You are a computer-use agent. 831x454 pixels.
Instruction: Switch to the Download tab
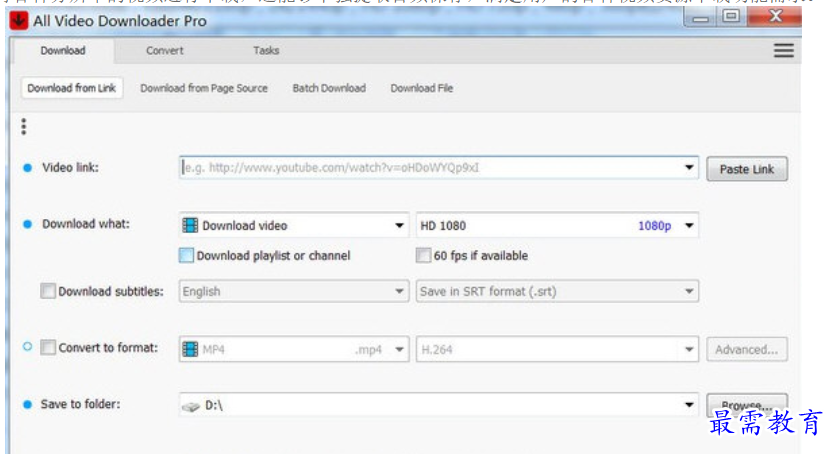[63, 51]
